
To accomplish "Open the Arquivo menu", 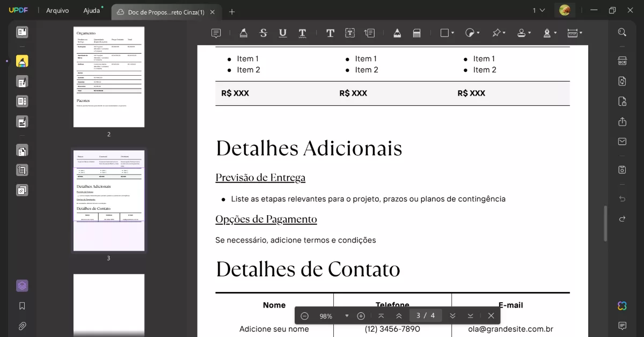I will (x=57, y=10).
